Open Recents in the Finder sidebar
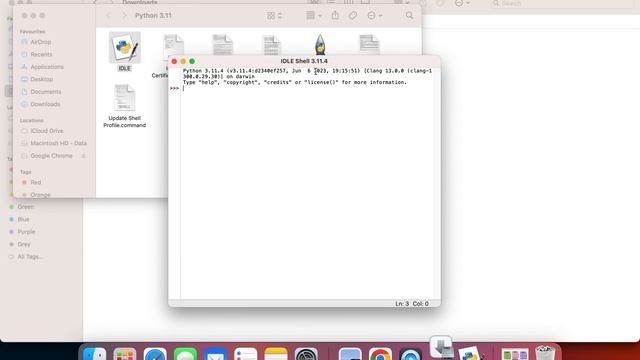Screen dimensions: 640x360 click(41, 54)
